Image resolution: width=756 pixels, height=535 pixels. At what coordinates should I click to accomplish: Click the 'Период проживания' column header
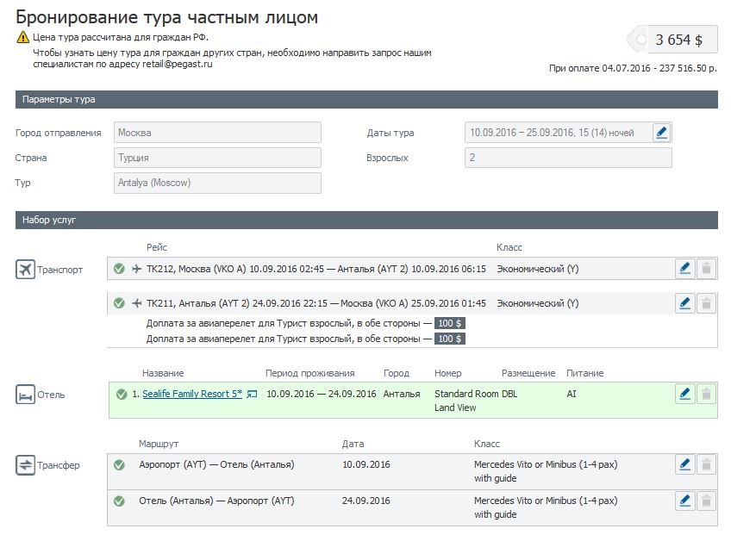click(x=310, y=373)
